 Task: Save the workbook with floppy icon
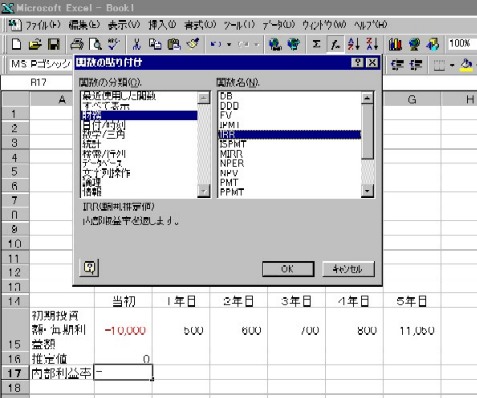54,44
